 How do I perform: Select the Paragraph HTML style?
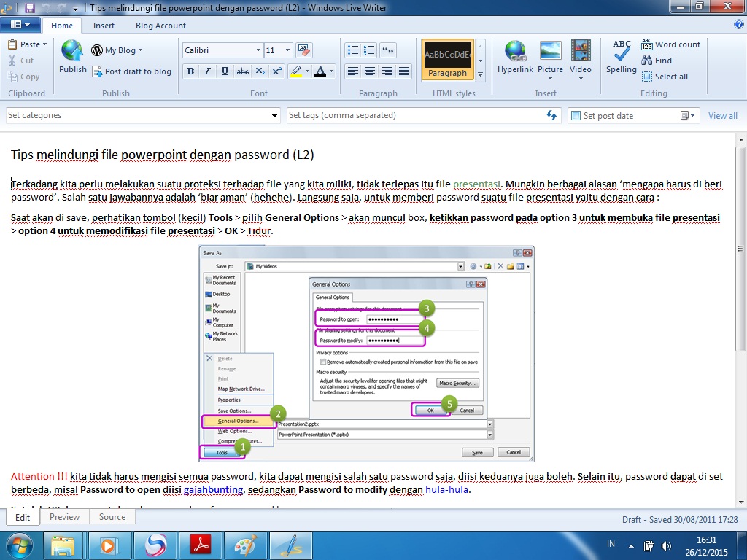(447, 60)
